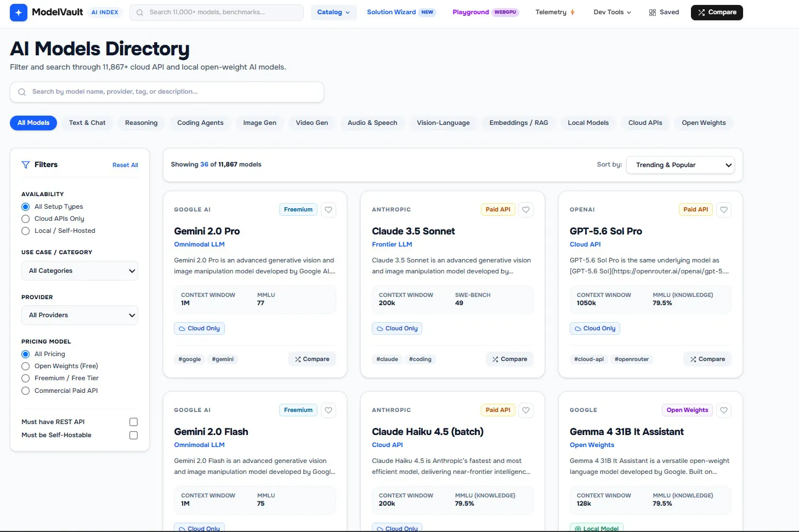Compare the Claude 3.5 Sonnet model
The height and width of the screenshot is (532, 799).
click(509, 359)
